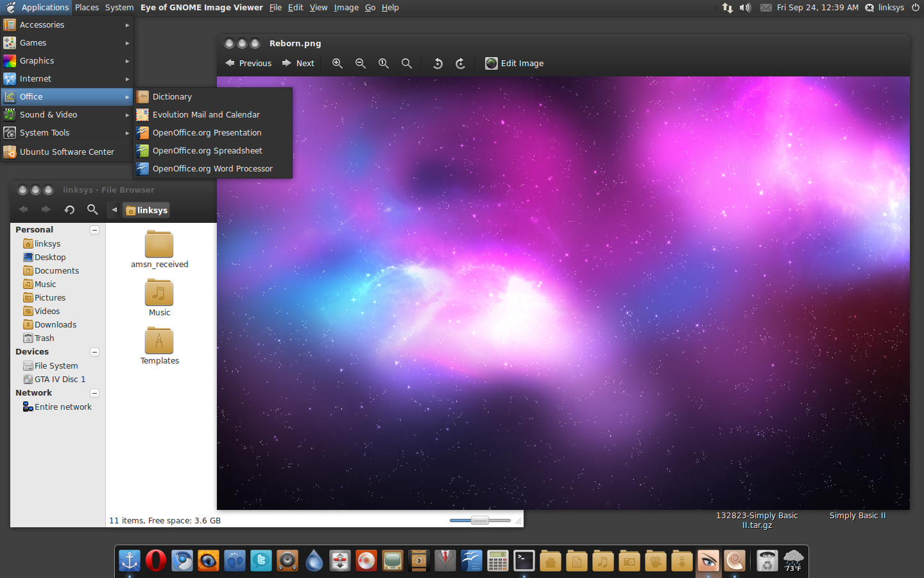Image resolution: width=924 pixels, height=578 pixels.
Task: Select Downloads in the sidebar
Action: [50, 324]
